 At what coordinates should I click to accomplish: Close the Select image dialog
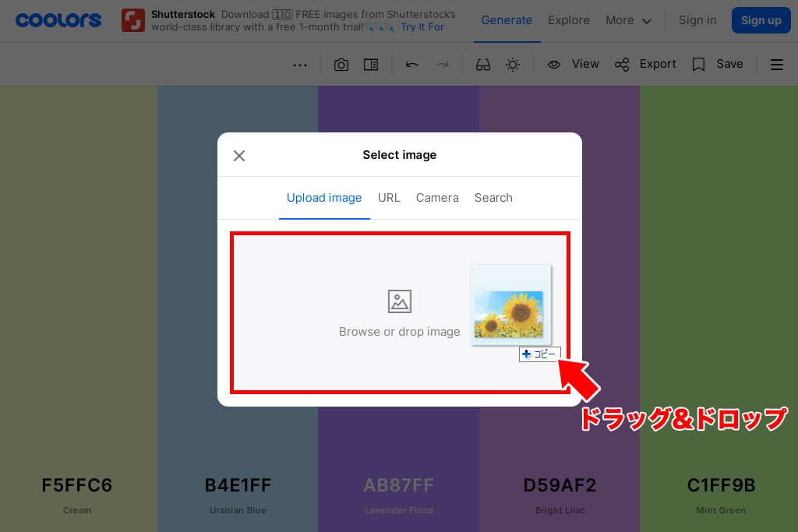pyautogui.click(x=239, y=156)
